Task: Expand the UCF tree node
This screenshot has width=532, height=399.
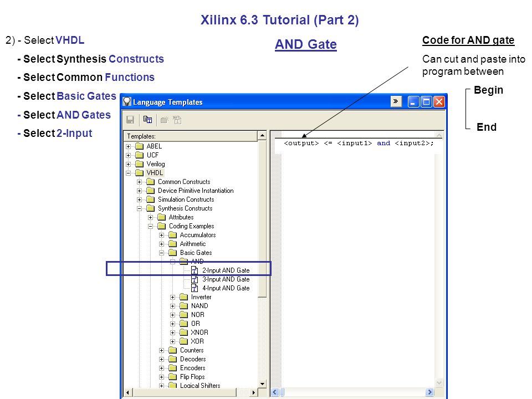Action: point(128,155)
